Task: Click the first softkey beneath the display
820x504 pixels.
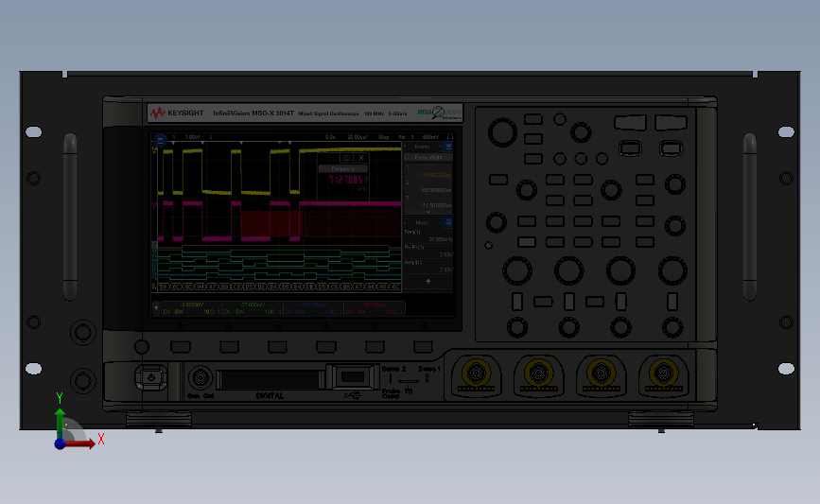Action: click(x=181, y=347)
